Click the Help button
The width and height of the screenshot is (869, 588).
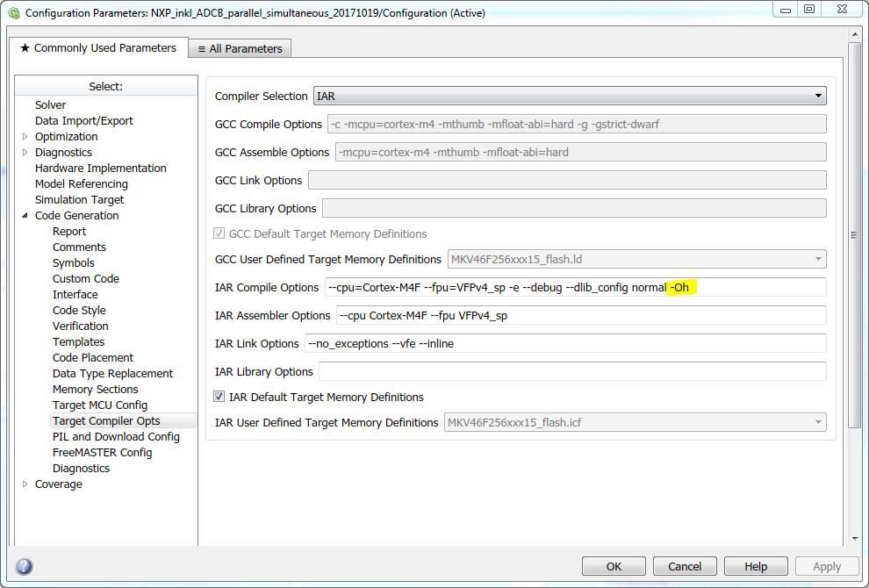756,566
